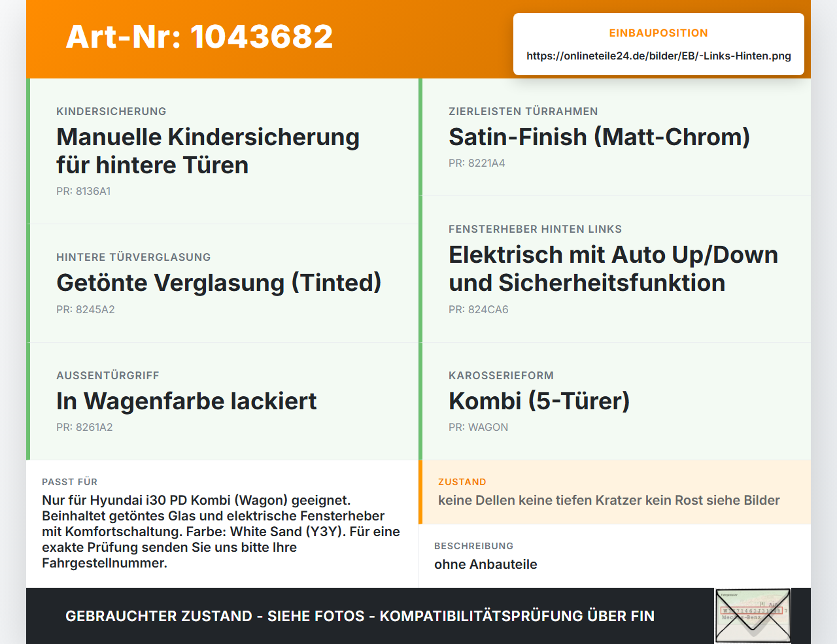
Task: Click the PR: 824CA6 code
Action: (479, 310)
